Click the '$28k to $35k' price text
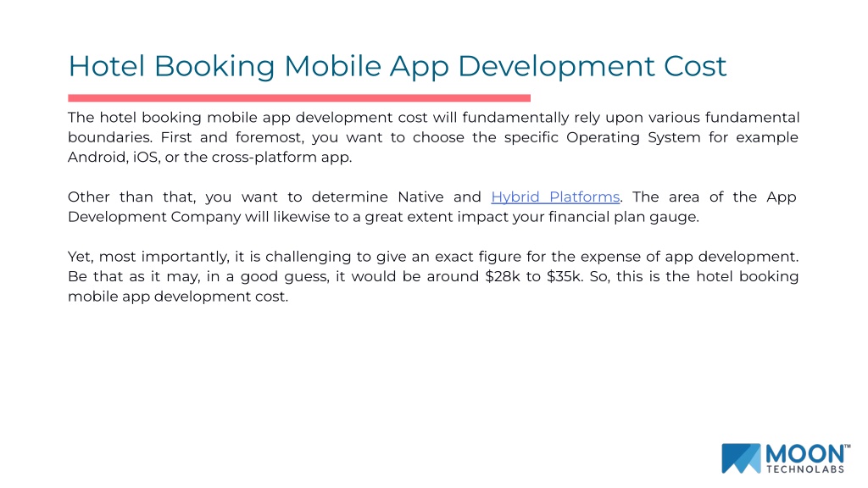Viewport: 868px width, 488px height. click(534, 277)
